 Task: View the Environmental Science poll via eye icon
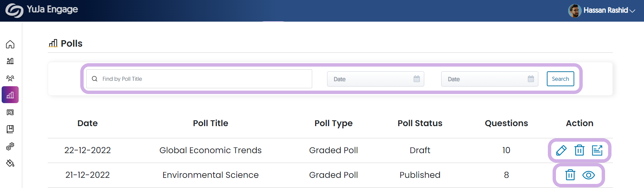coord(588,175)
